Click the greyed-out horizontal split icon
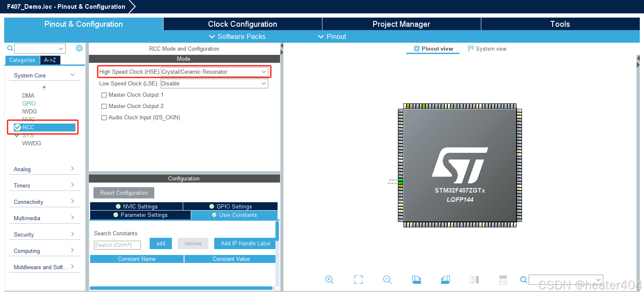 [x=504, y=280]
